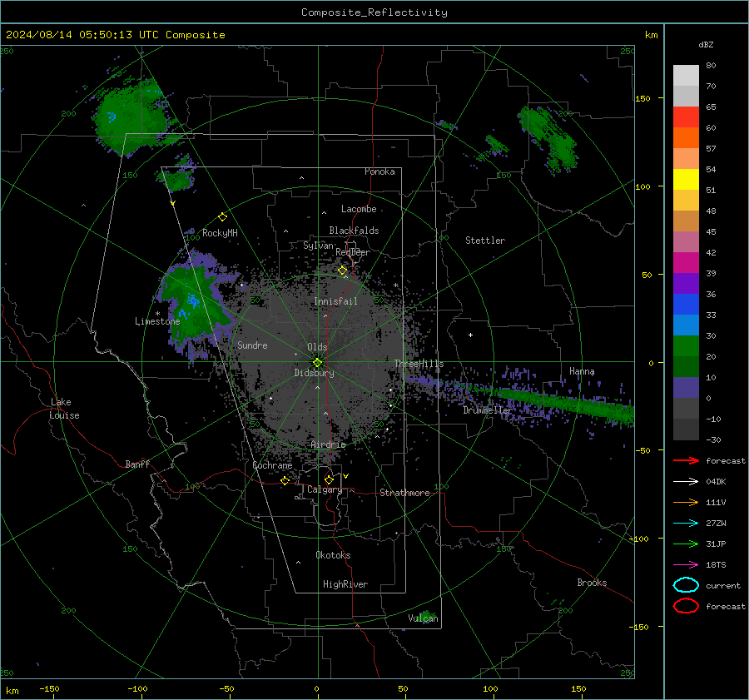Click the Limestone label
This screenshot has height=700, width=749.
(157, 321)
